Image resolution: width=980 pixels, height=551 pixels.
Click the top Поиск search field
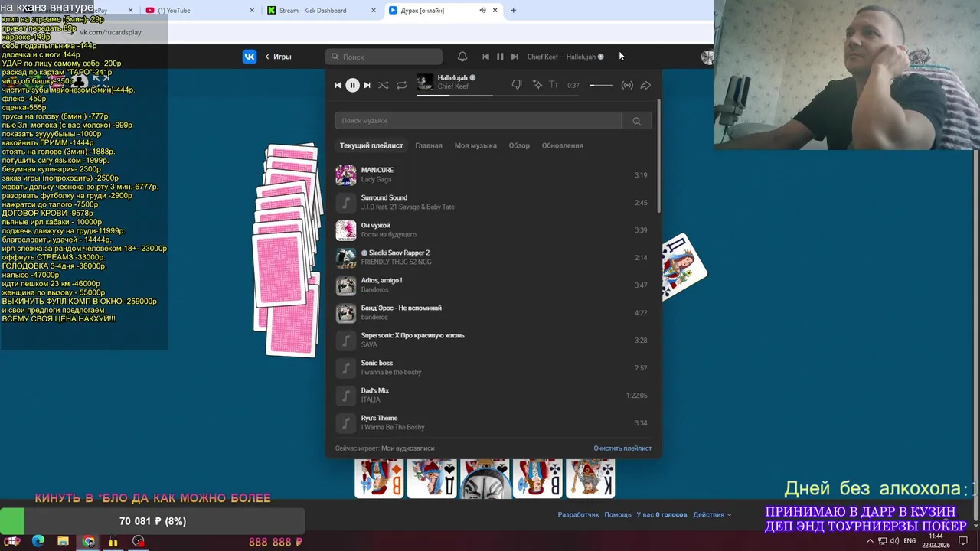[x=384, y=57]
